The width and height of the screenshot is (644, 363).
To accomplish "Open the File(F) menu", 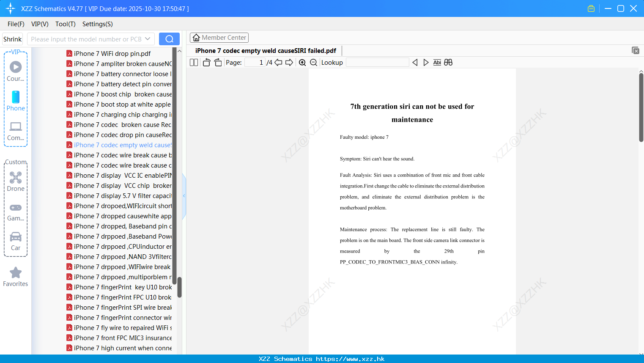I will [x=16, y=24].
